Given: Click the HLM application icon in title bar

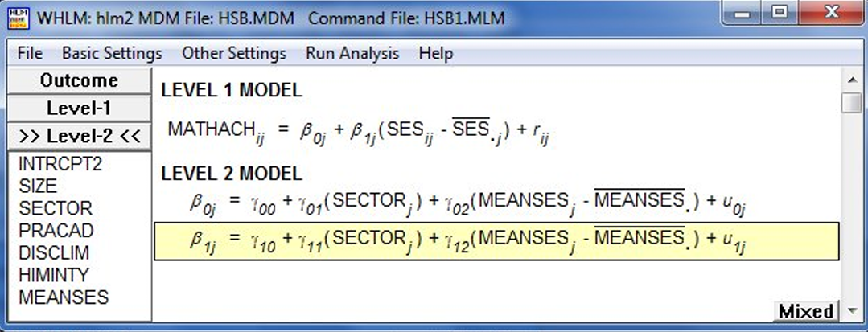Looking at the screenshot, I should [x=19, y=18].
